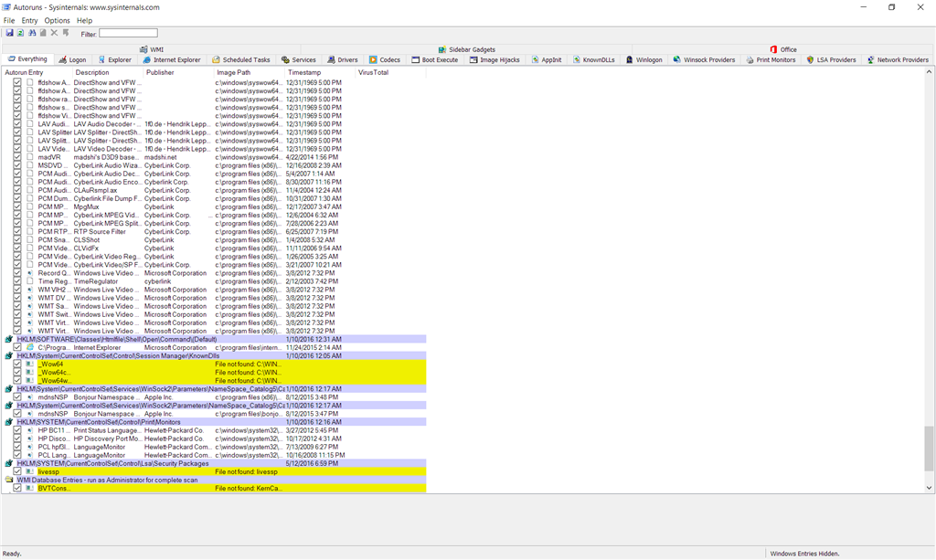Screen dimensions: 936x560
Task: Click the vertical scrollbar thumb
Action: click(x=929, y=449)
